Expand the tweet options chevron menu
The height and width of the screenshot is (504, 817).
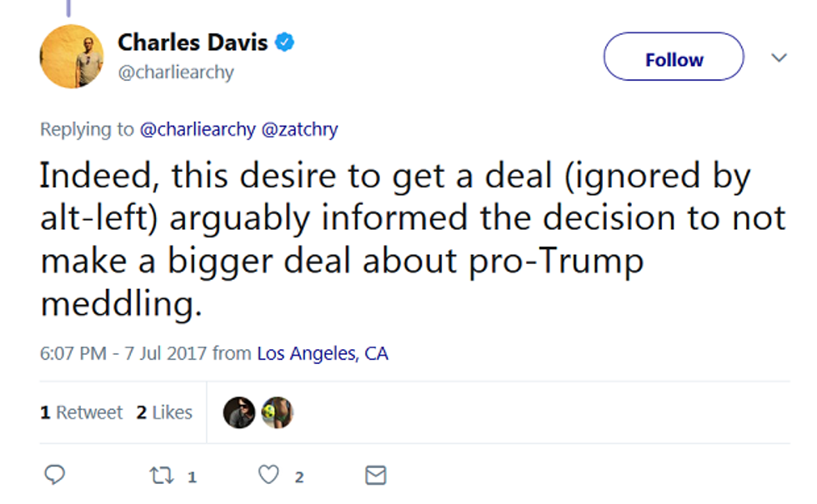click(x=779, y=57)
